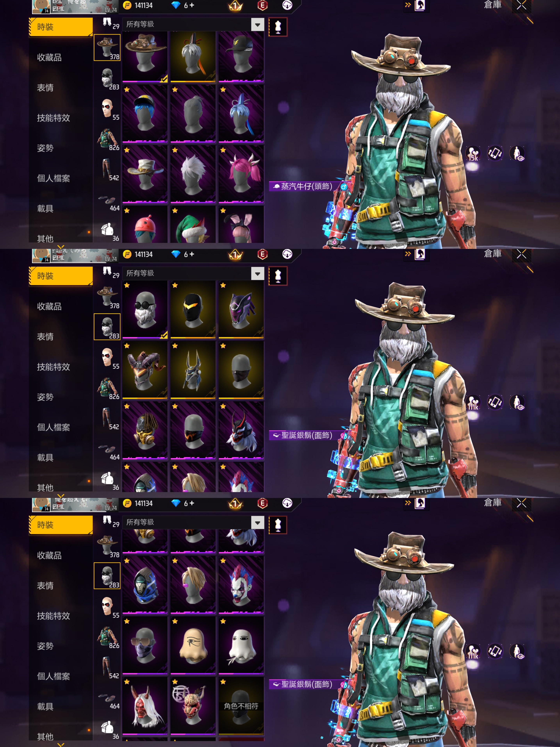
Task: Select the purple panther mask item
Action: click(x=241, y=310)
